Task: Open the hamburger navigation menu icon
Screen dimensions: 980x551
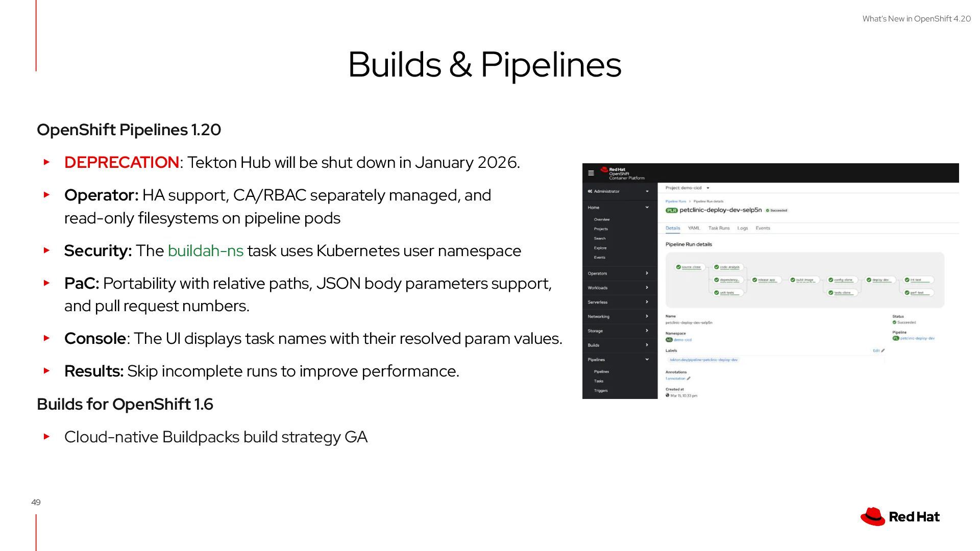Action: coord(591,173)
